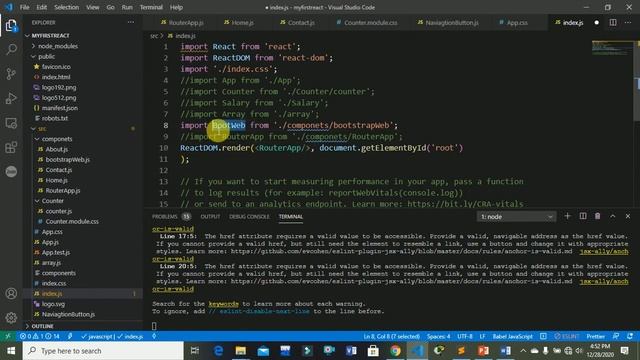
Task: Open PowerPoint from taskbar
Action: pos(483,351)
